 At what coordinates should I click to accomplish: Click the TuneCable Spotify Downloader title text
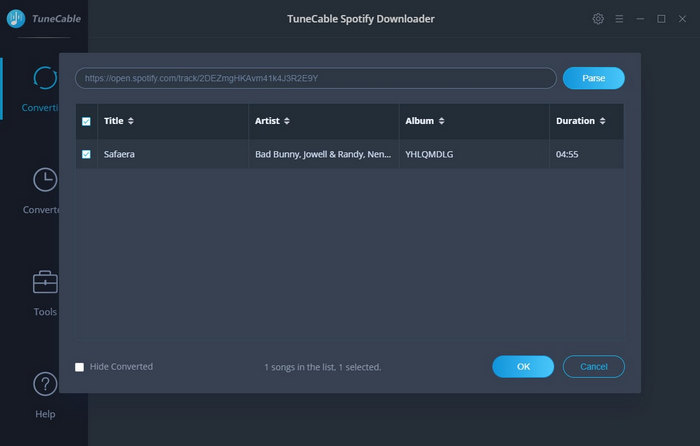[361, 19]
